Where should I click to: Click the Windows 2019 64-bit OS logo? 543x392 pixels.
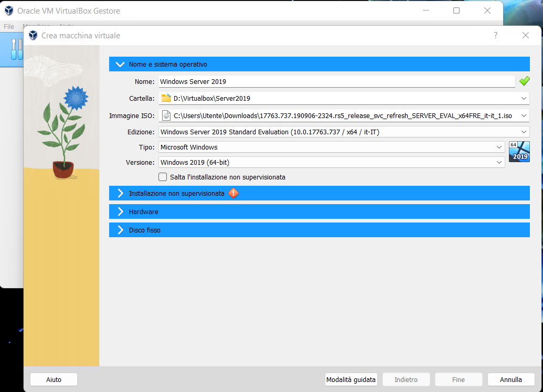tap(519, 151)
